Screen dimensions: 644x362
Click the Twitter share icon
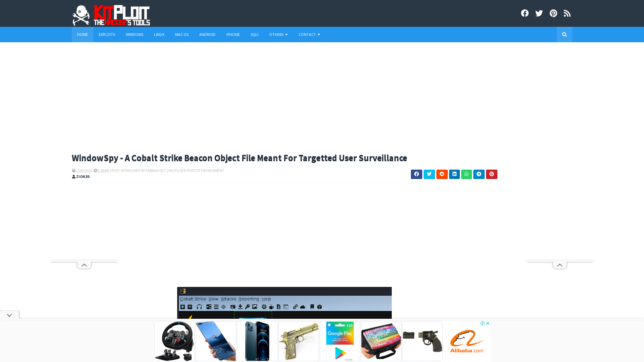coord(429,174)
